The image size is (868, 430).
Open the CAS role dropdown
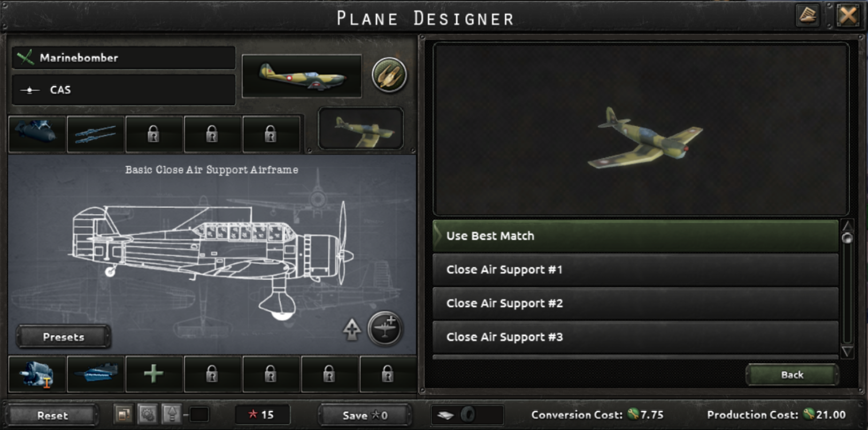(x=124, y=90)
